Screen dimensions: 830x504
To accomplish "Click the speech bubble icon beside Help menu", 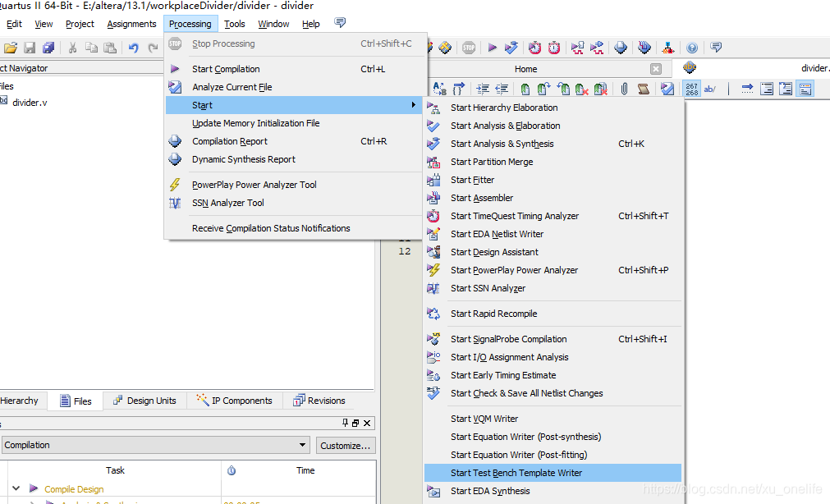I will (x=340, y=22).
